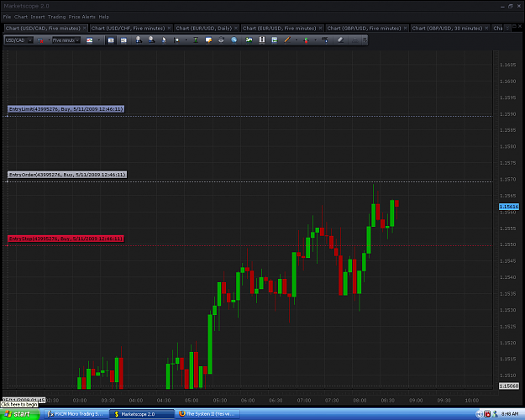Click the printer-like toolbar icon
The height and width of the screenshot is (420, 525).
pos(221,40)
